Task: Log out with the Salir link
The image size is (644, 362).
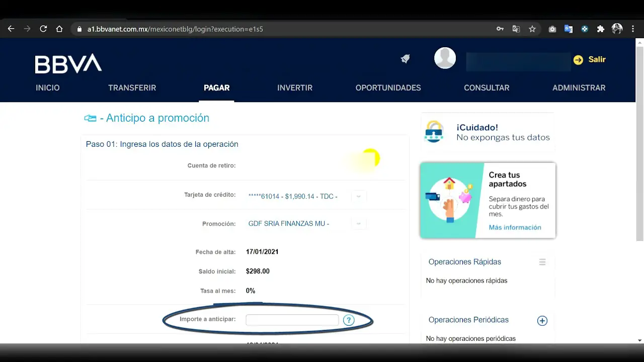Action: click(x=597, y=59)
